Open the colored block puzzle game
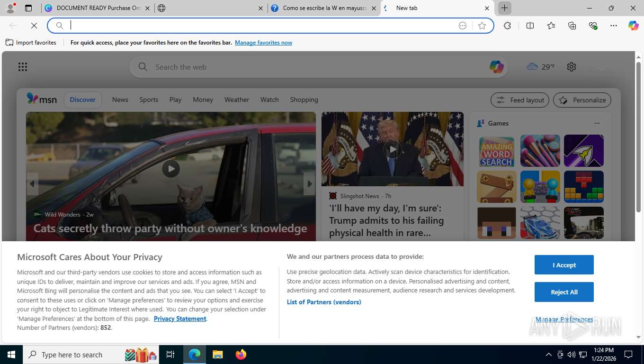Viewport: 644px width, 364px height. coord(584,187)
